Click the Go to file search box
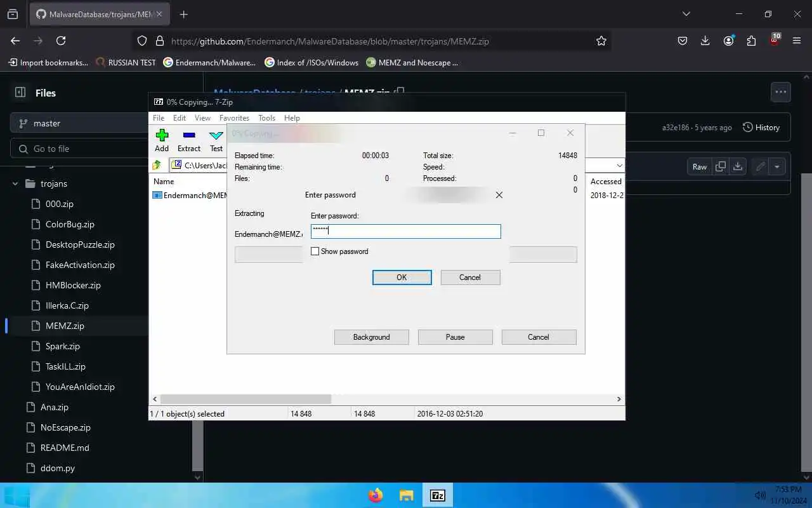 (x=79, y=149)
